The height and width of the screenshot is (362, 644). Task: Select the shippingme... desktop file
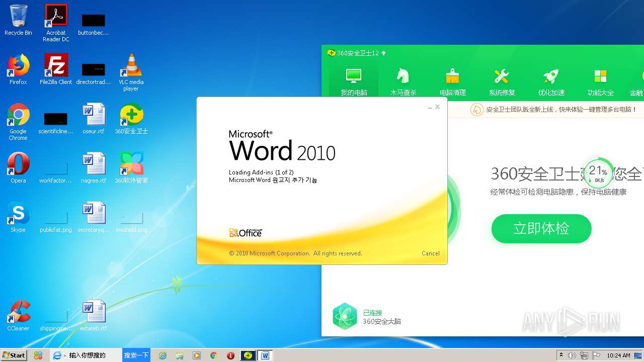tap(56, 319)
